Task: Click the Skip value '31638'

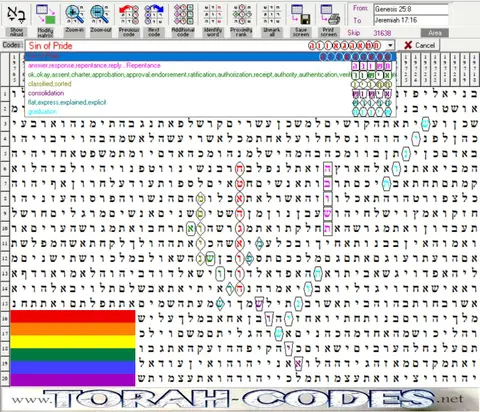Action: pyautogui.click(x=382, y=33)
